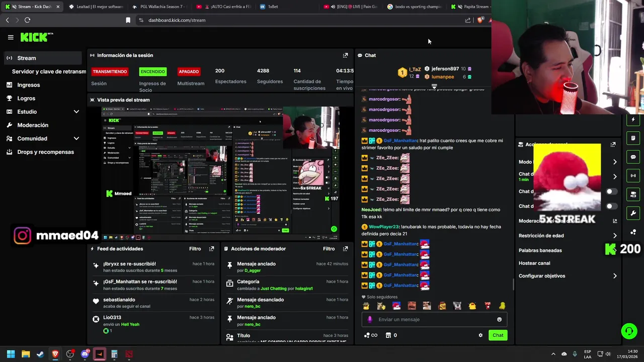Open the Windows Start menu
This screenshot has height=362, width=644.
click(11, 354)
